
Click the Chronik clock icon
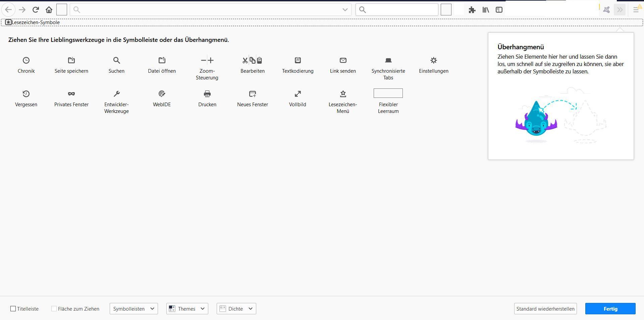(x=26, y=60)
